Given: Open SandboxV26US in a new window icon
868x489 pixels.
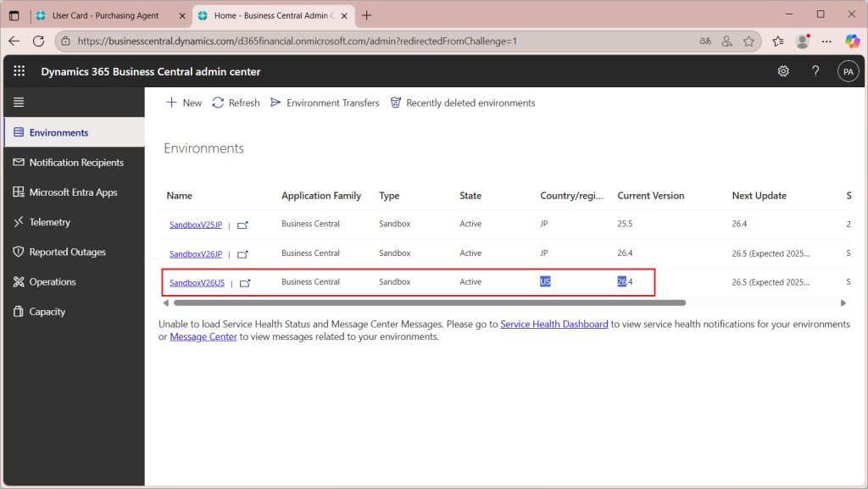Looking at the screenshot, I should [245, 283].
